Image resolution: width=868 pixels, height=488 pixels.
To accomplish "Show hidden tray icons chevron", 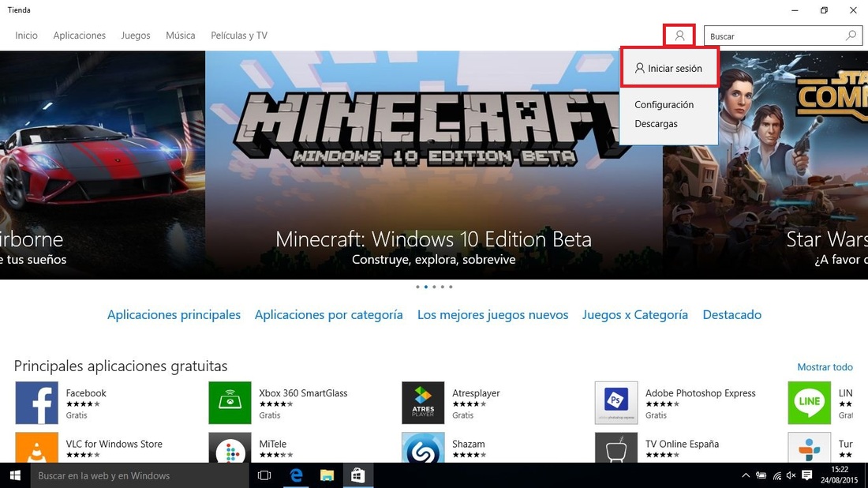I will [746, 475].
